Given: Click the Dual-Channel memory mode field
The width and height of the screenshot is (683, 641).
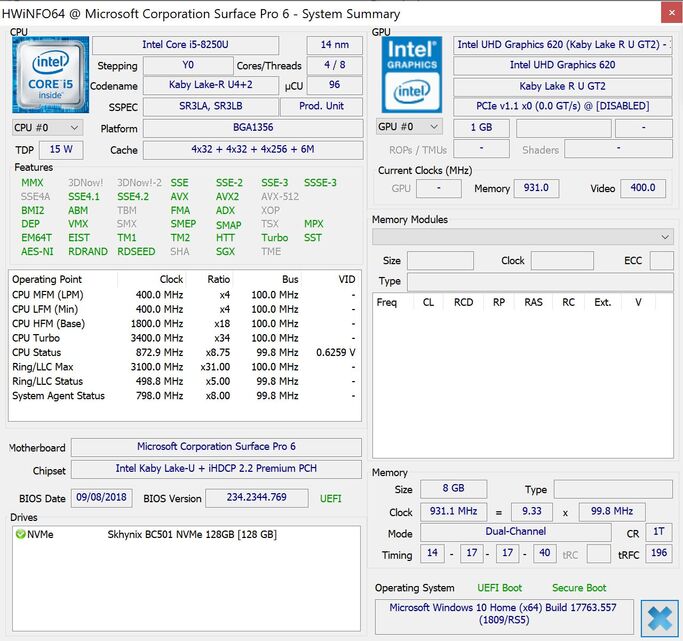Looking at the screenshot, I should click(515, 533).
